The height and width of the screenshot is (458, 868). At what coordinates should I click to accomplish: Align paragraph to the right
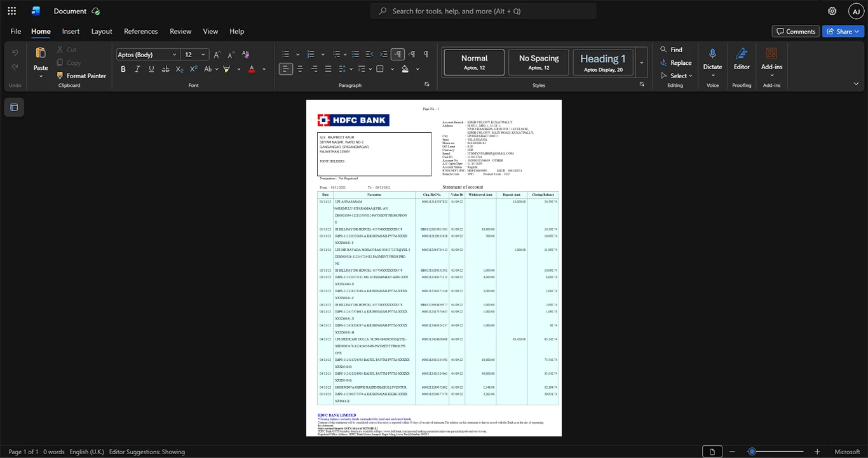pyautogui.click(x=314, y=69)
